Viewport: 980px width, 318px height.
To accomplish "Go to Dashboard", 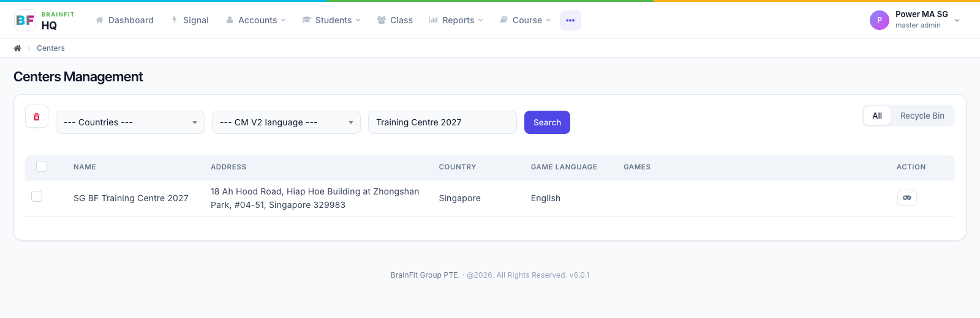I will [x=125, y=20].
